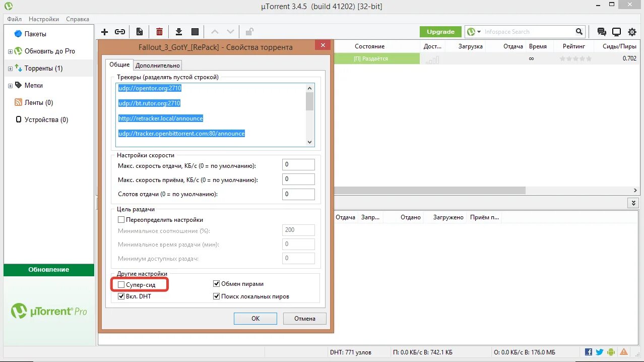Click the µTorrent Pro logo advertisement
The width and height of the screenshot is (644, 362).
pos(49,311)
